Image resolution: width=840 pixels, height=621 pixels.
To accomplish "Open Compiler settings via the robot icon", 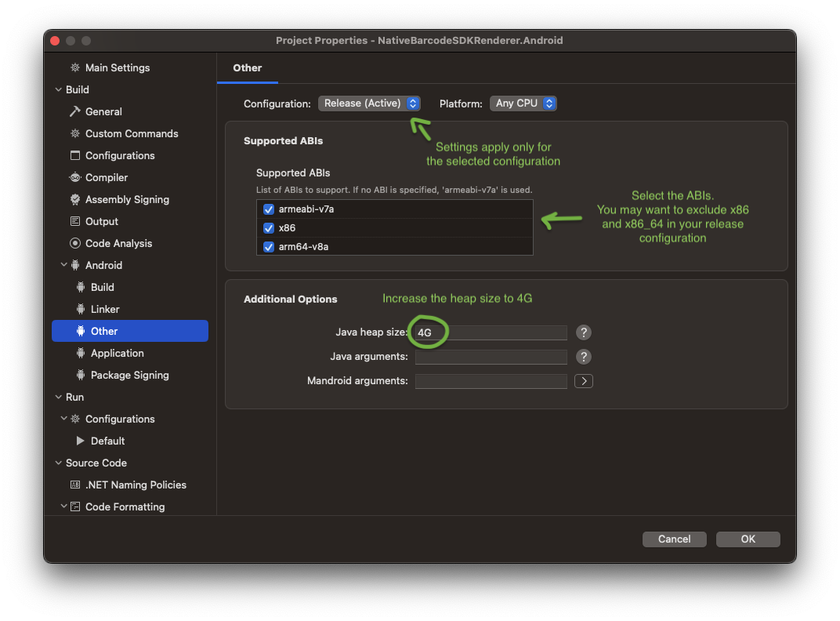I will (x=77, y=177).
